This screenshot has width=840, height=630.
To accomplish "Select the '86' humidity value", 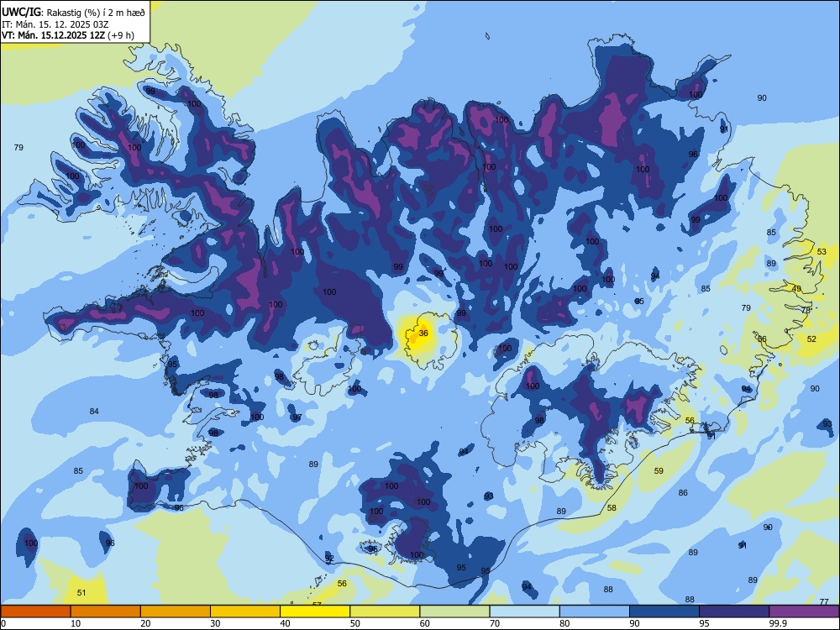I will tap(683, 493).
